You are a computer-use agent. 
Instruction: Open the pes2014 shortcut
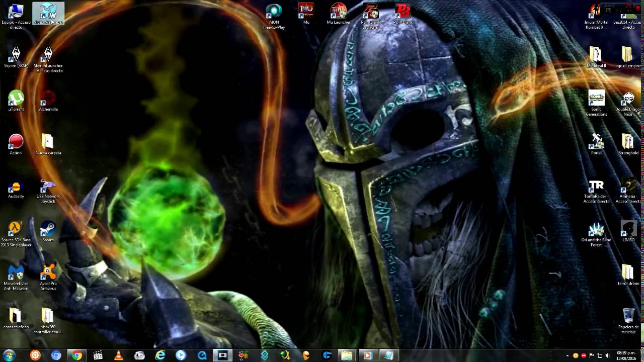(628, 16)
